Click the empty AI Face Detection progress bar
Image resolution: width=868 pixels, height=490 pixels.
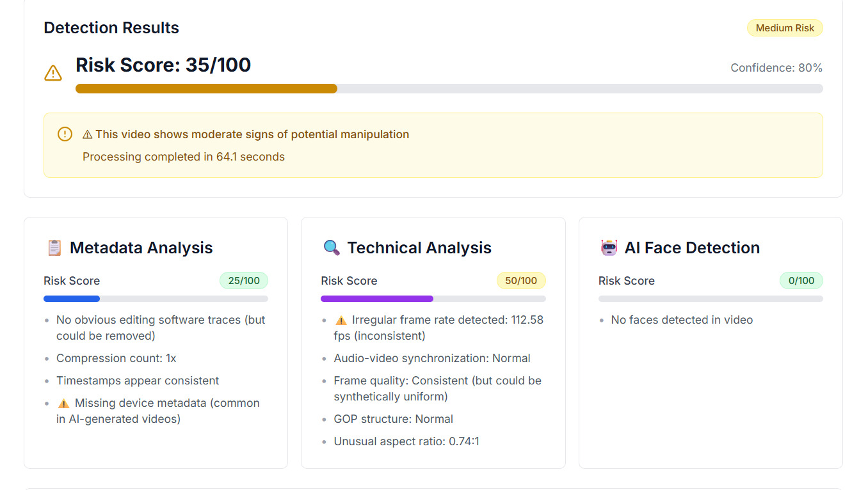tap(710, 299)
